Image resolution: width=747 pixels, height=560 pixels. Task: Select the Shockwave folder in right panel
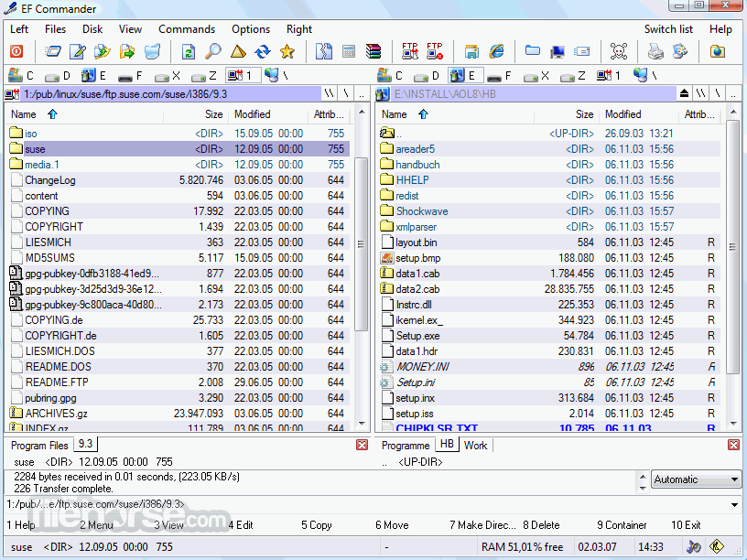(550, 211)
